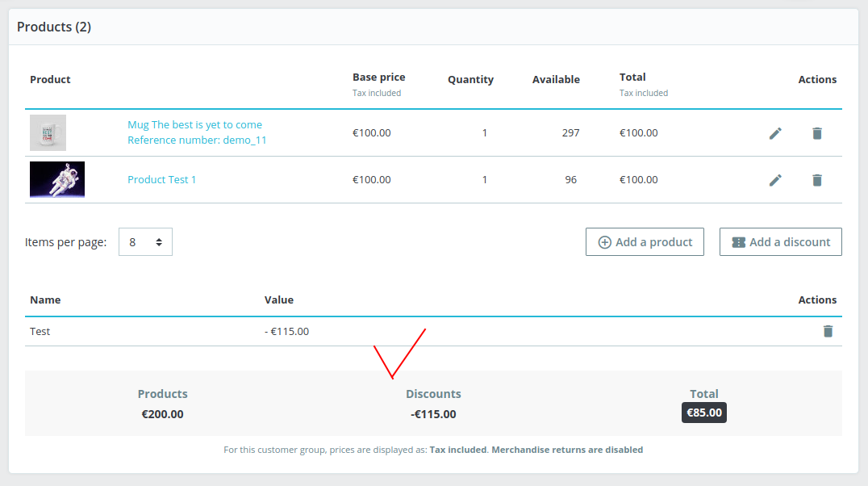Delete the Mug product using the trash icon
The image size is (868, 486).
tap(817, 133)
